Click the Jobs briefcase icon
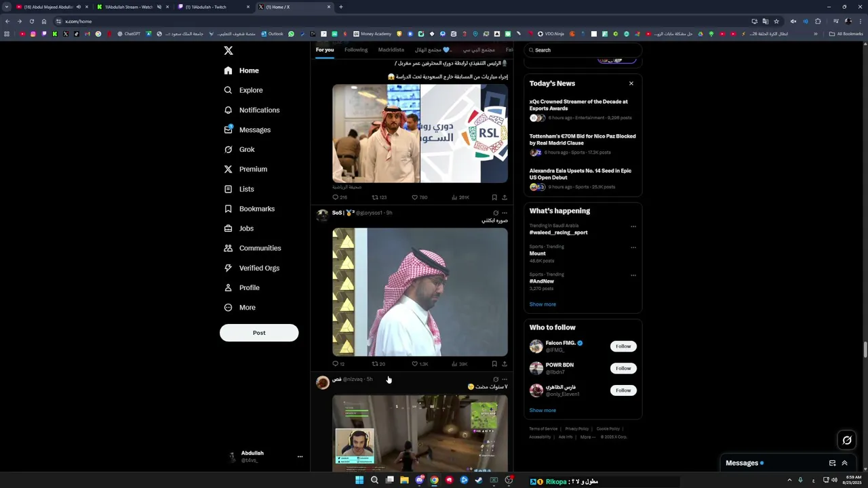The height and width of the screenshot is (488, 868). click(x=228, y=228)
